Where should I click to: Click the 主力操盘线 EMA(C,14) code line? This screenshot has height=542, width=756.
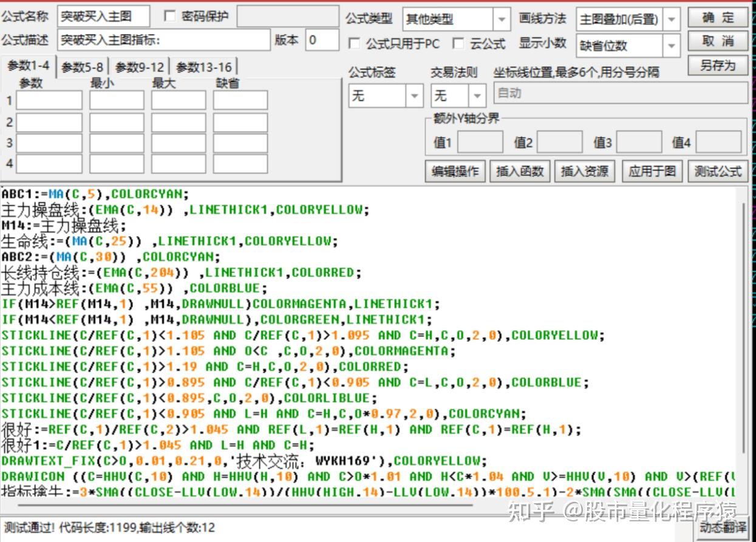click(185, 210)
